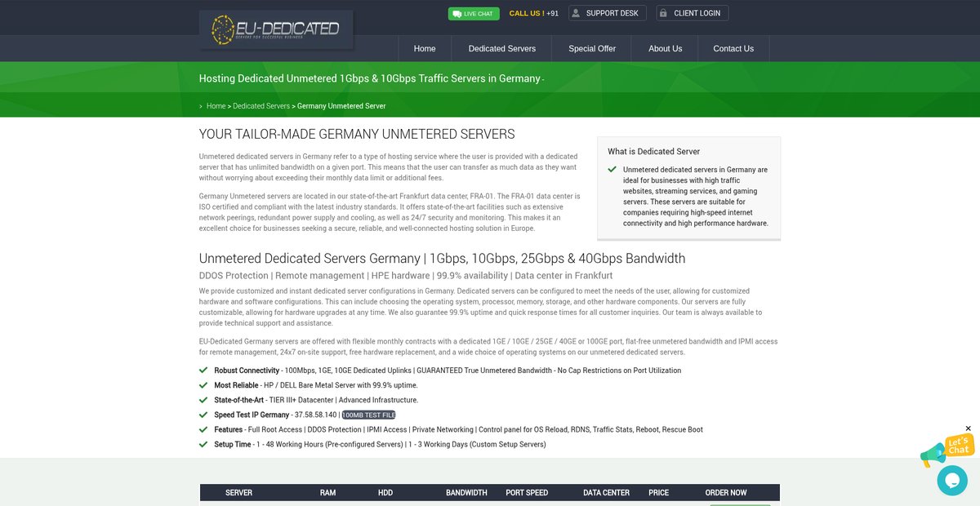The image size is (980, 506).
Task: Open the Live Chat button
Action: tap(474, 14)
